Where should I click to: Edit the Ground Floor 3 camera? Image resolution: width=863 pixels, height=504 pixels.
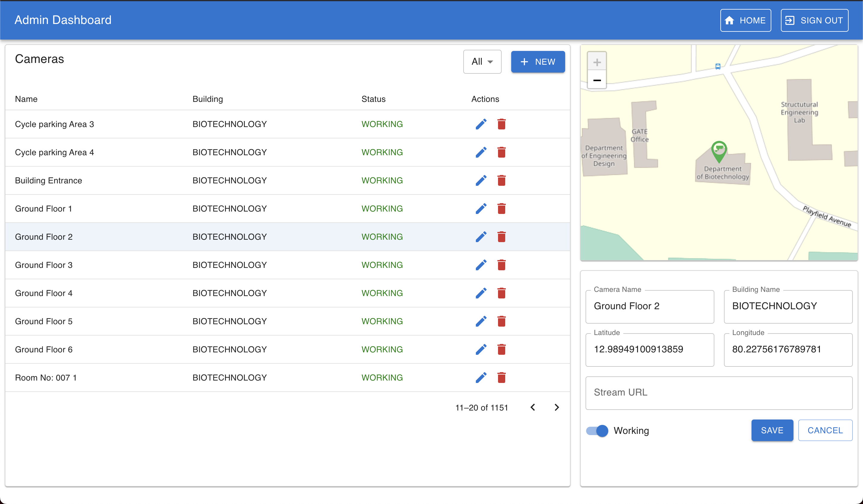[481, 265]
